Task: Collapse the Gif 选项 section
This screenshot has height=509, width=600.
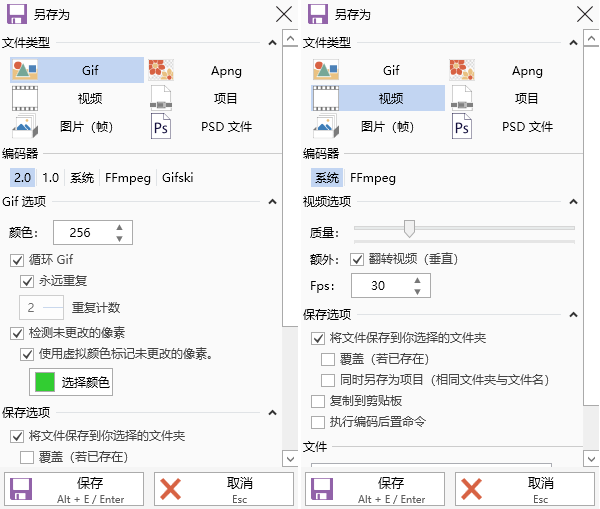Action: [x=272, y=202]
